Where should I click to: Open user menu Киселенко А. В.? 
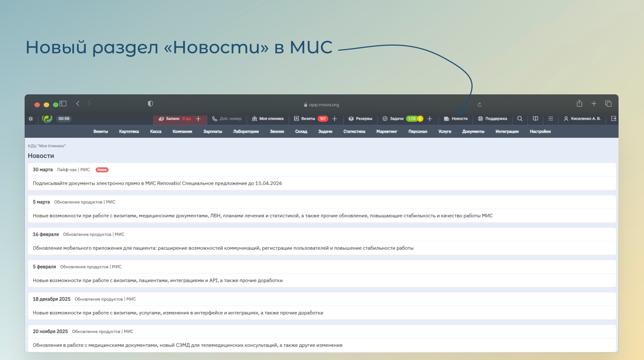point(582,119)
